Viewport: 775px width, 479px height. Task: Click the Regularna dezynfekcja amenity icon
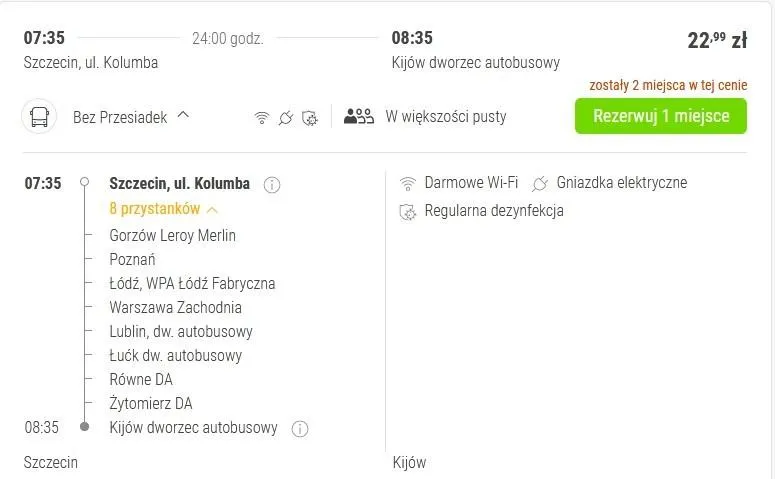point(408,211)
